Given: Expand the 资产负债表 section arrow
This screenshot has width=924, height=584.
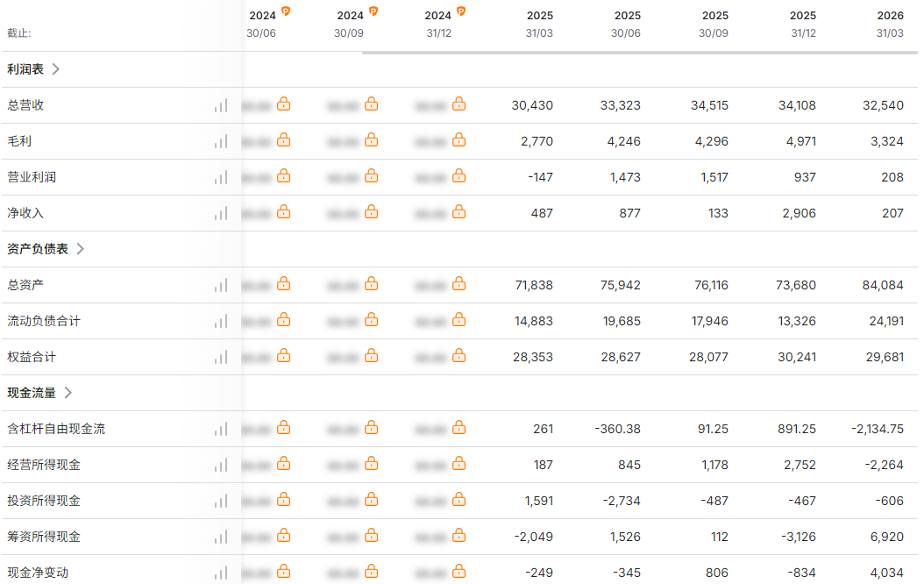Looking at the screenshot, I should [x=81, y=249].
